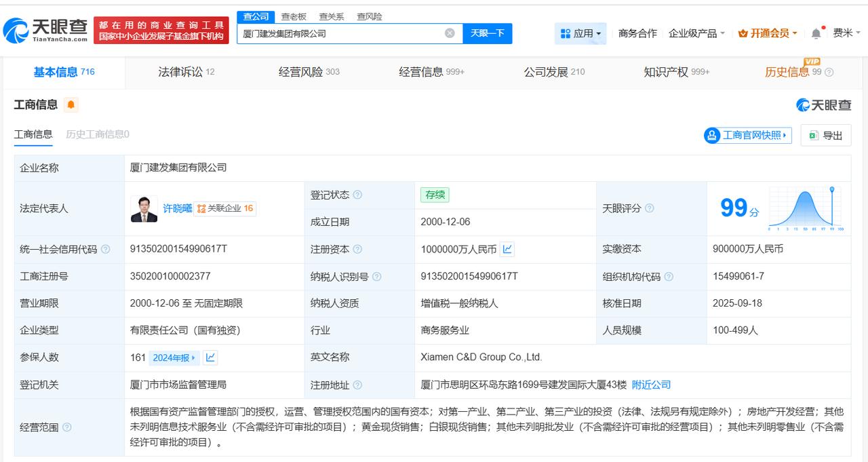Expand the 2024年报 annual report tag

[x=174, y=358]
